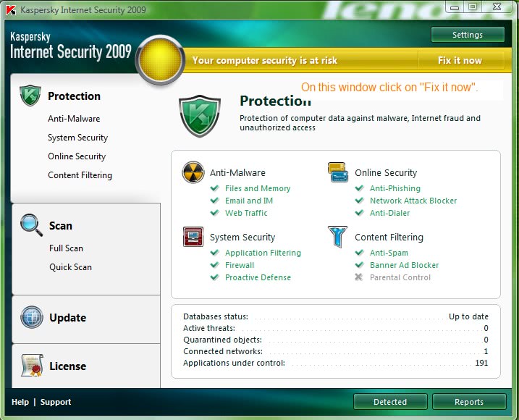This screenshot has width=519, height=420.
Task: Click the Scan magnifying glass icon
Action: pos(31,225)
